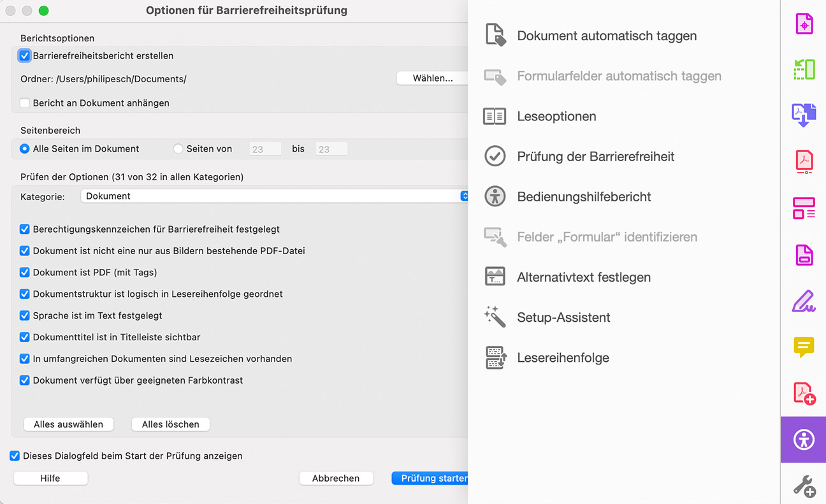This screenshot has width=826, height=504.
Task: Open the wrench quick tools icon
Action: 803,486
